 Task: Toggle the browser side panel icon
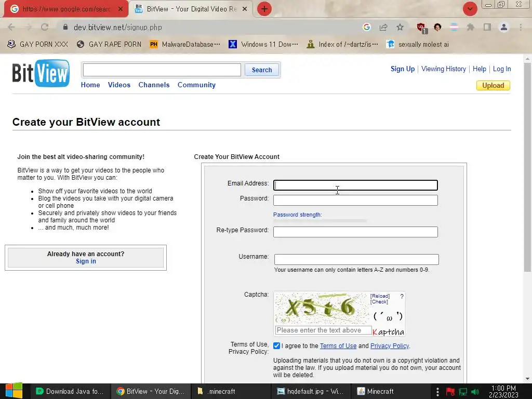(x=487, y=27)
